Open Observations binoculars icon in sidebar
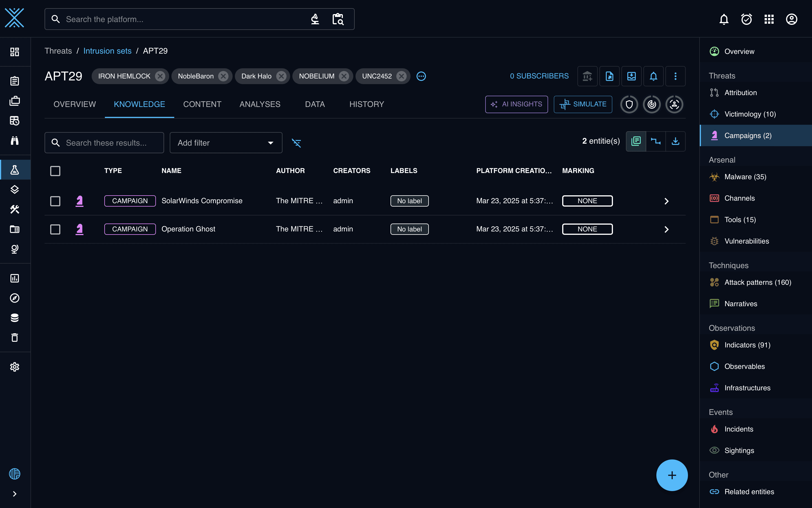 (x=14, y=141)
